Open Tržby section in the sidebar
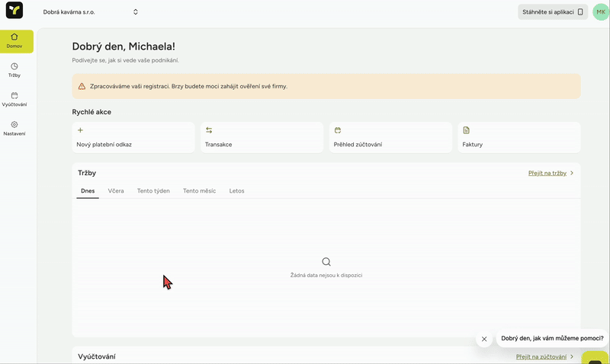 (x=14, y=70)
